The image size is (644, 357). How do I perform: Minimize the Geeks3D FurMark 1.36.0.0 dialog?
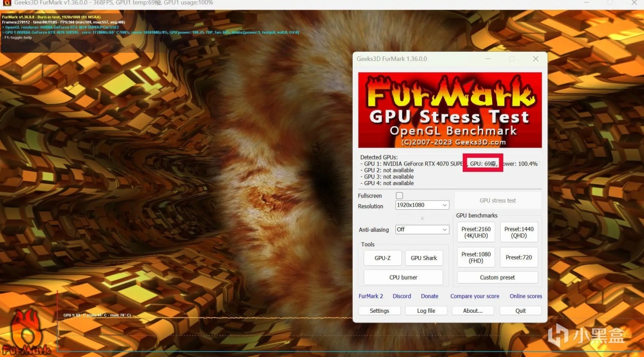point(488,59)
